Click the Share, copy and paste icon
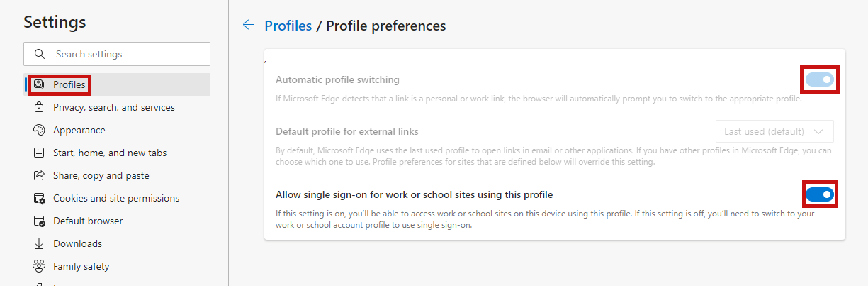 pyautogui.click(x=39, y=176)
